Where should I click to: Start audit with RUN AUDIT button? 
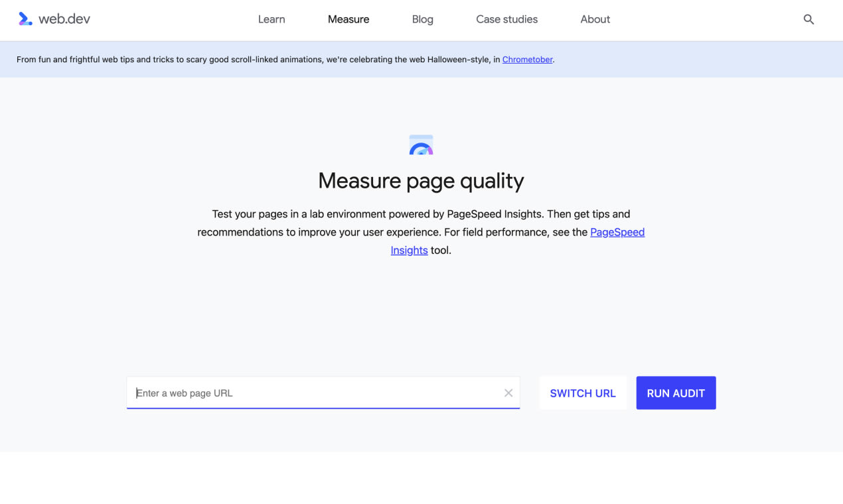(676, 393)
